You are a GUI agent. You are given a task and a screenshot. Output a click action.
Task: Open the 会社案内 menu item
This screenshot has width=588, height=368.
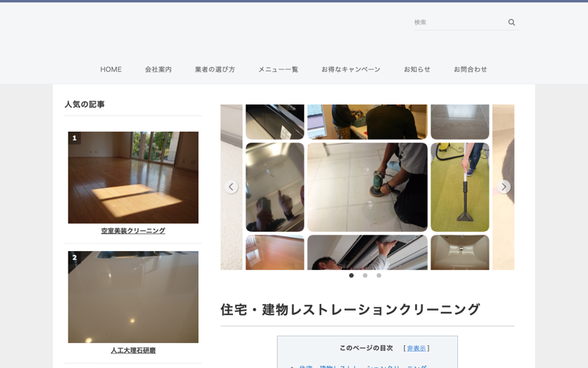pos(158,69)
